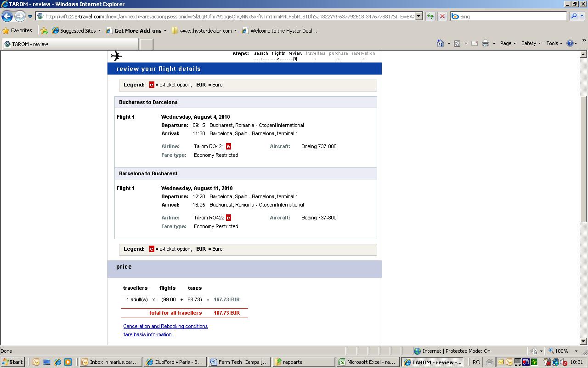Click the browser Back arrow button
The image size is (588, 368).
click(7, 16)
